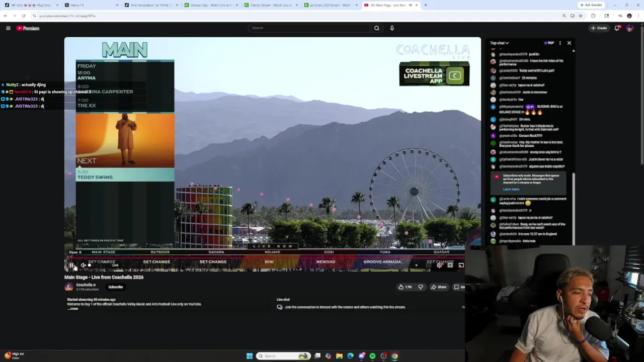Start voice search with the microphone
Image resolution: width=644 pixels, height=362 pixels.
click(x=392, y=28)
